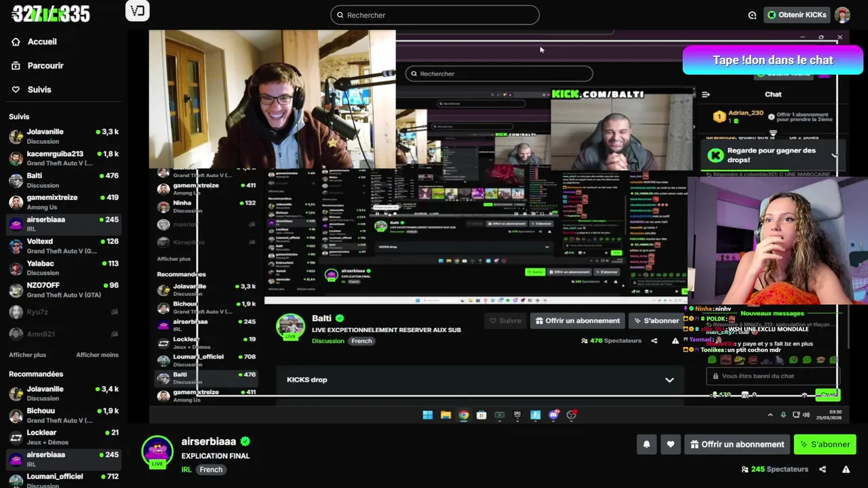Click the in-stream Offrir un abonnement button

(x=578, y=321)
